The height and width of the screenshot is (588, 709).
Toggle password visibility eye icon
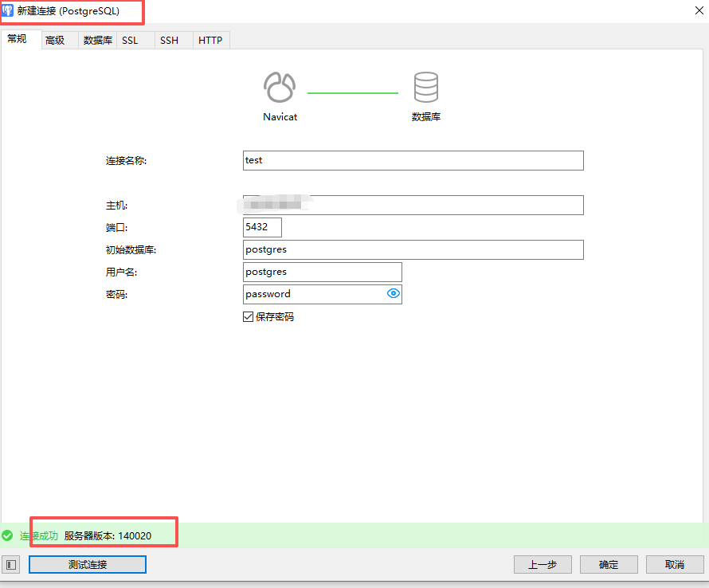pyautogui.click(x=394, y=293)
